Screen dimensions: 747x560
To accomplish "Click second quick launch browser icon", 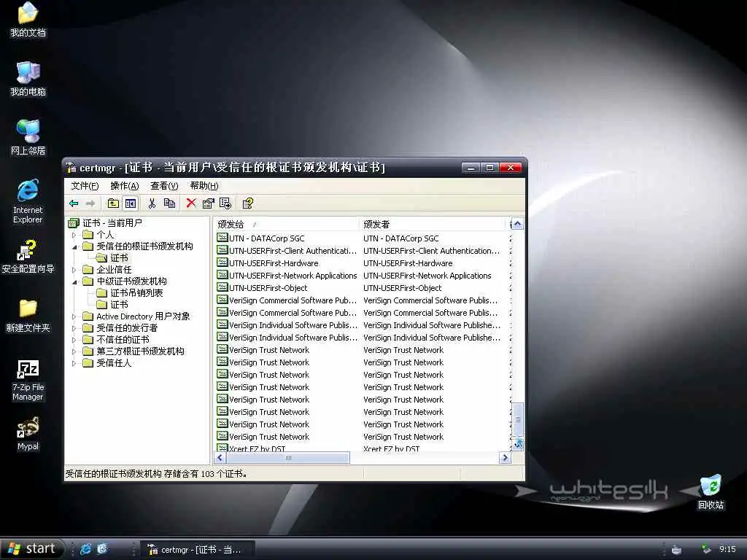I will click(x=102, y=549).
